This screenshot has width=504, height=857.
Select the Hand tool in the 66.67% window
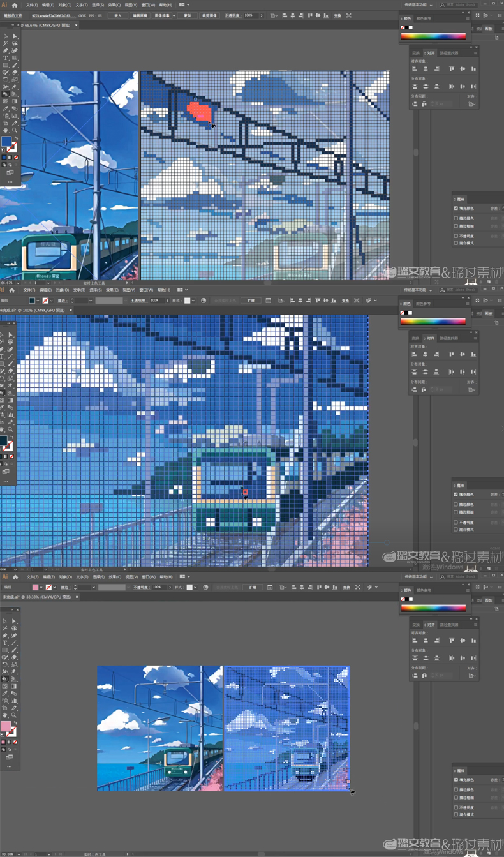[5, 130]
